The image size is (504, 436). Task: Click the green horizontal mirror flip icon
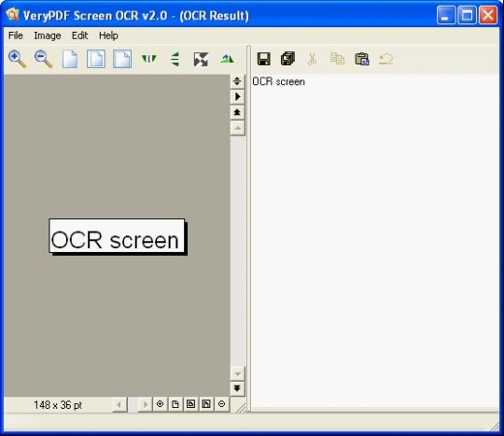click(x=148, y=59)
